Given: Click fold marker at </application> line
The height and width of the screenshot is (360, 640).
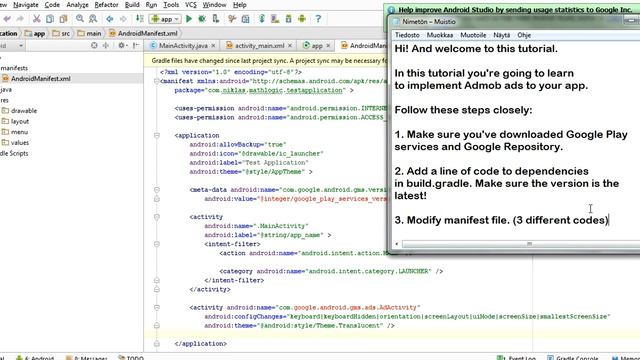Looking at the screenshot, I should pos(157,344).
